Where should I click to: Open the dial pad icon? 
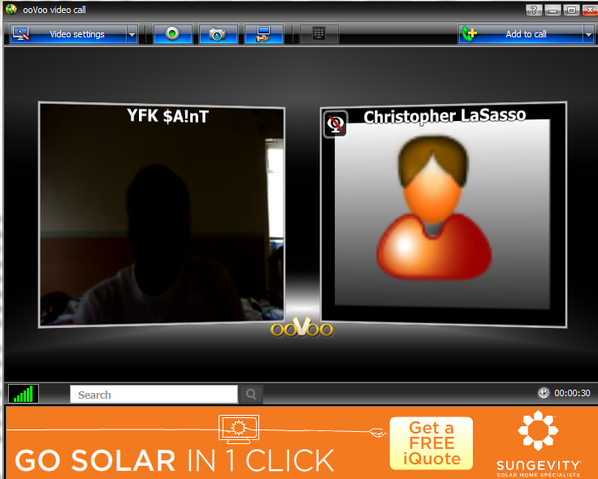tap(319, 34)
